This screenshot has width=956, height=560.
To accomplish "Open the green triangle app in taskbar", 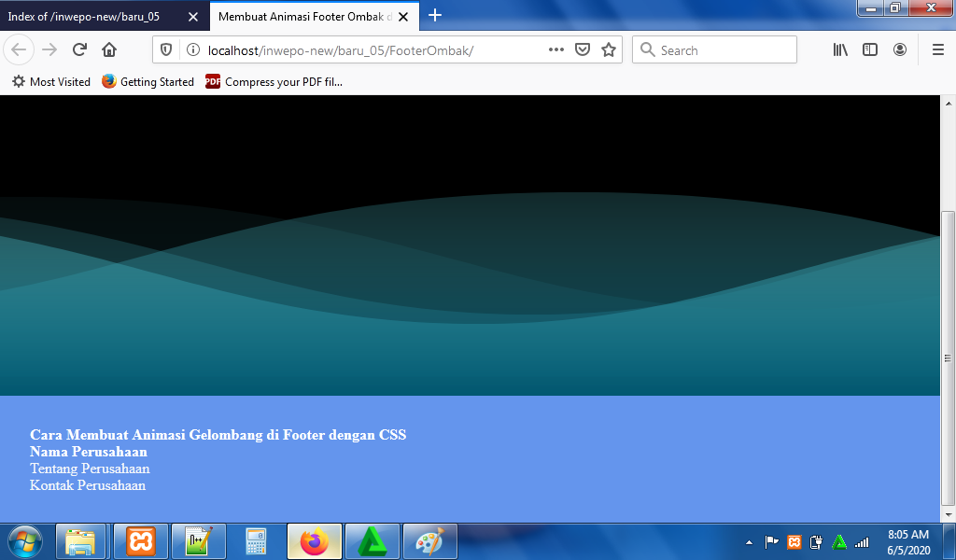I will coord(373,541).
